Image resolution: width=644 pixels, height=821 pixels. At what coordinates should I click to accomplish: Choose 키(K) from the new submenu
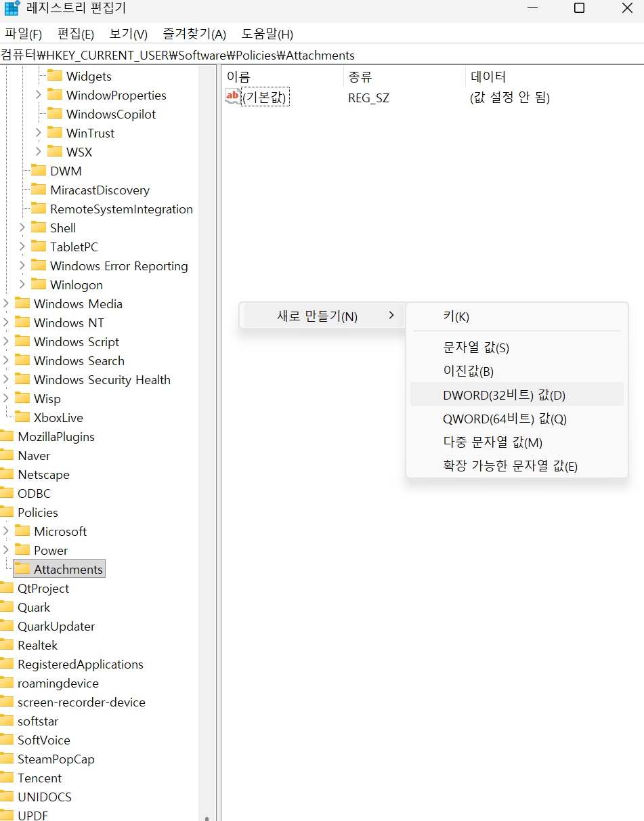point(517,316)
